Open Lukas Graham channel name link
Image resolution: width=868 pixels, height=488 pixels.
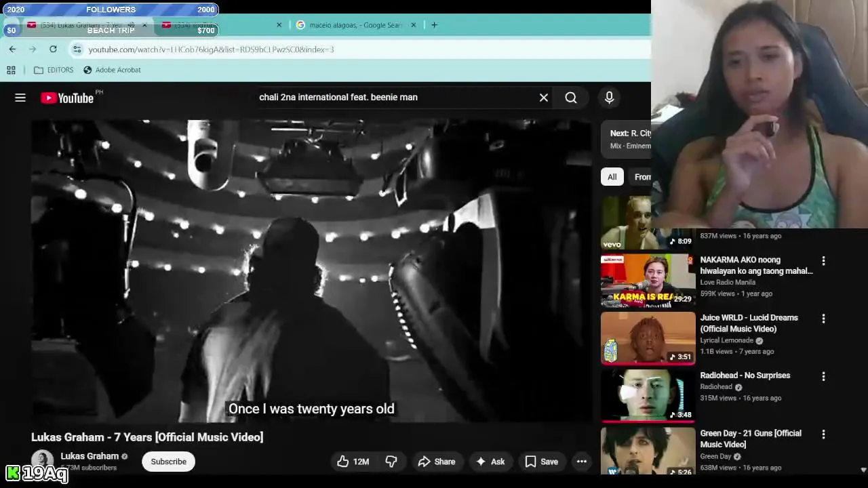click(x=90, y=456)
